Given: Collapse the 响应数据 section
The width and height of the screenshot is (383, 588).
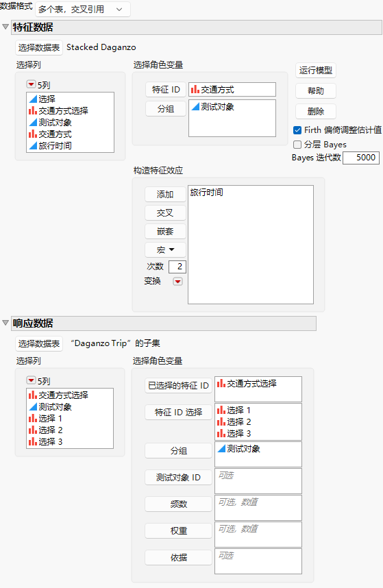Looking at the screenshot, I should point(5,323).
